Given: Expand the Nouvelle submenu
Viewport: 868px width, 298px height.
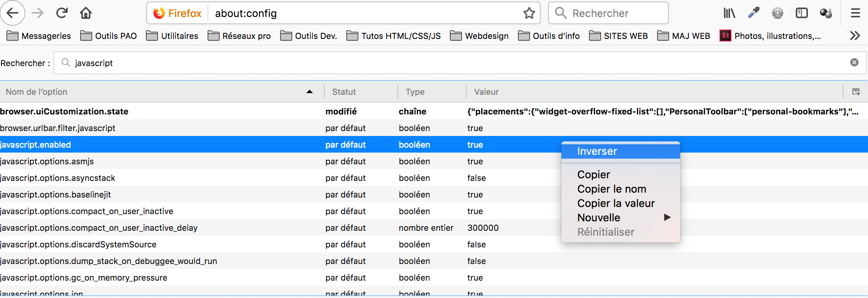Looking at the screenshot, I should 620,218.
